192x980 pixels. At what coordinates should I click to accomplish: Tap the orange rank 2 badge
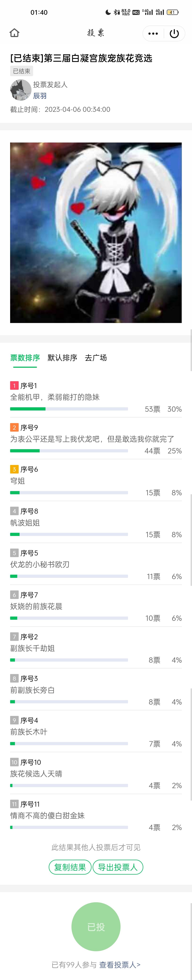coord(14,427)
